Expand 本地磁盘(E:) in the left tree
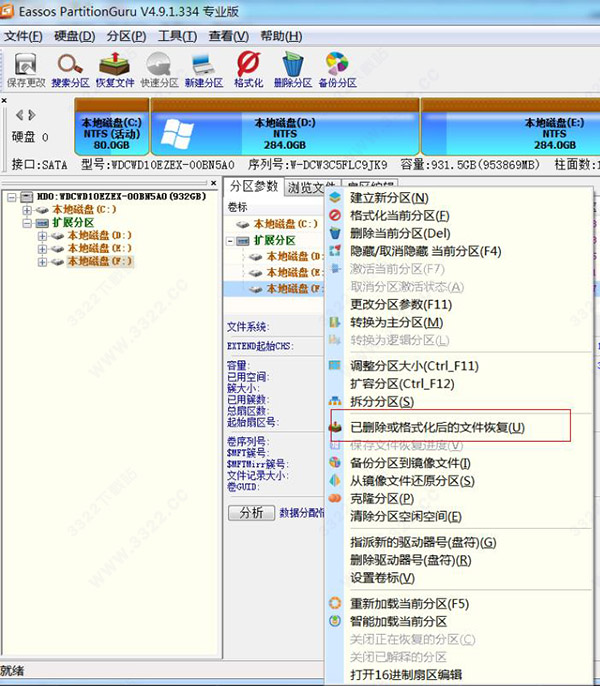This screenshot has width=600, height=686. pos(42,249)
